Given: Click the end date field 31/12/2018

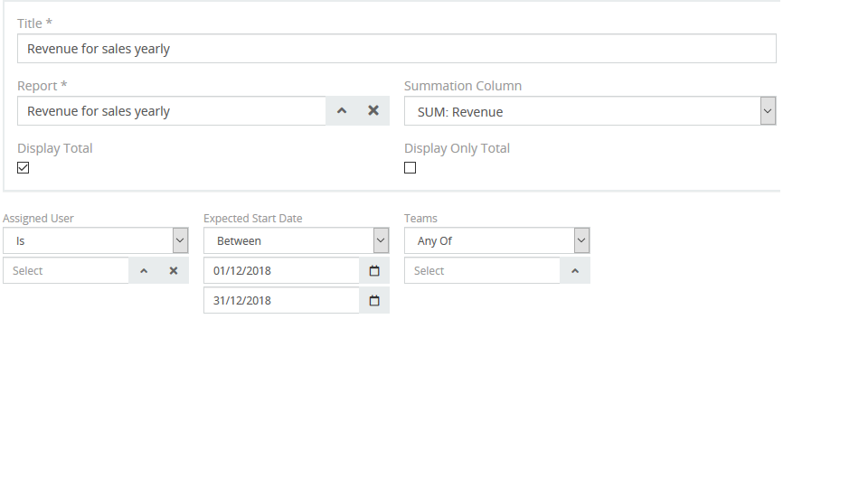Looking at the screenshot, I should pos(281,301).
